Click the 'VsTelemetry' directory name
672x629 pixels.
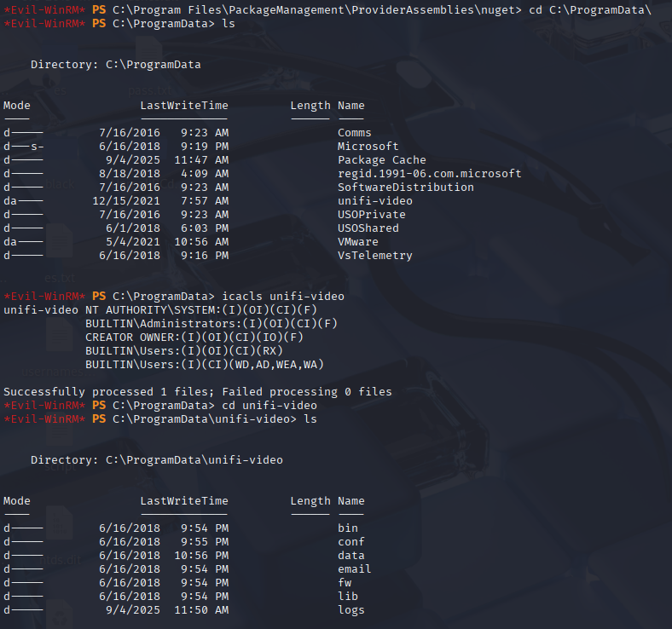coord(375,256)
